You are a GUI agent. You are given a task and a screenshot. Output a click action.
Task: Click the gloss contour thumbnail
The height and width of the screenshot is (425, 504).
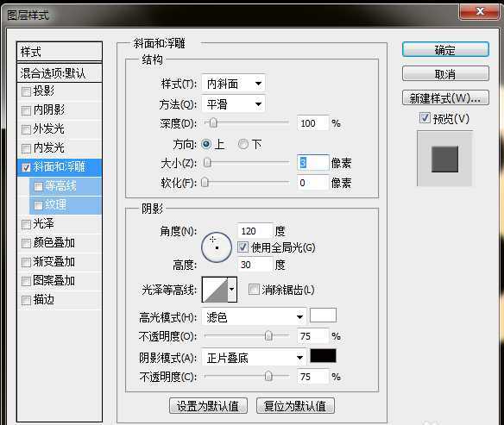[215, 290]
